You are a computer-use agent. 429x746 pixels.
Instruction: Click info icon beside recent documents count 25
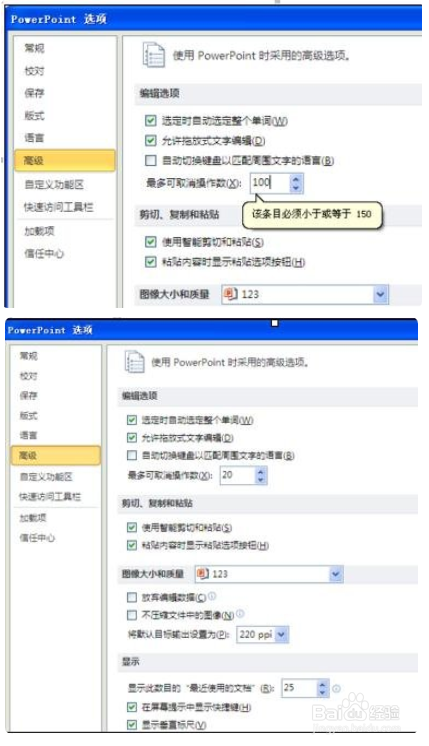click(336, 688)
